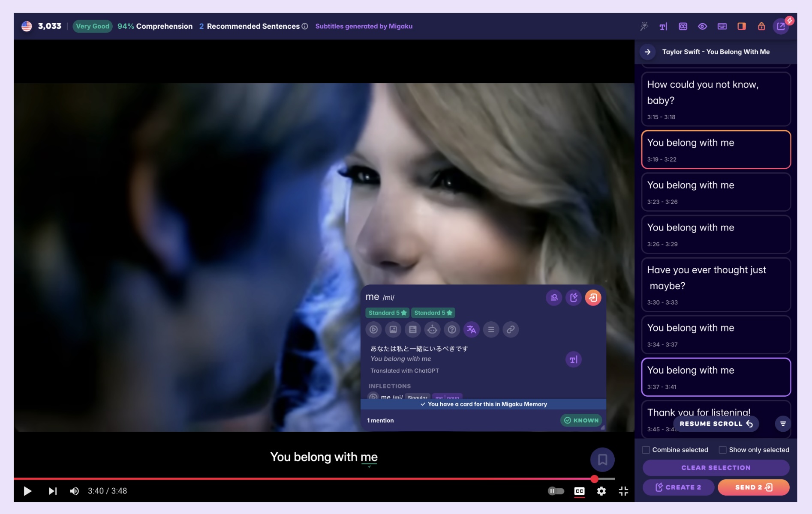The height and width of the screenshot is (514, 812).
Task: Enable the Combine selected checkbox
Action: [646, 450]
